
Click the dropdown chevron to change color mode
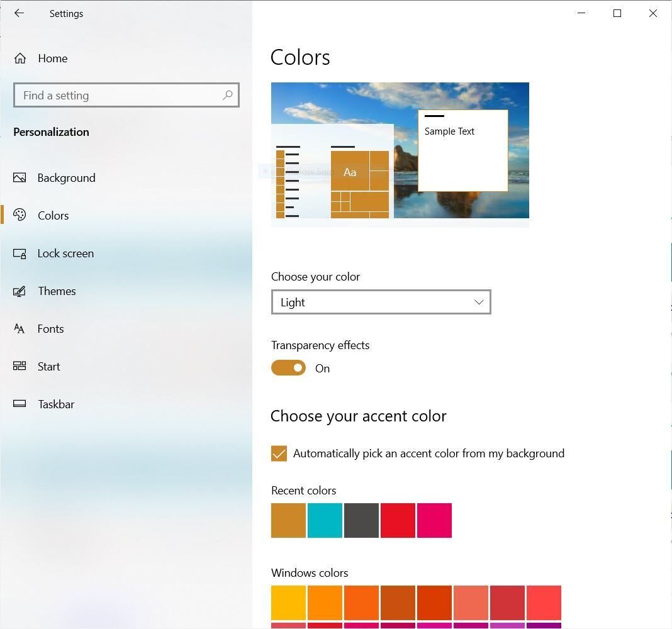478,302
